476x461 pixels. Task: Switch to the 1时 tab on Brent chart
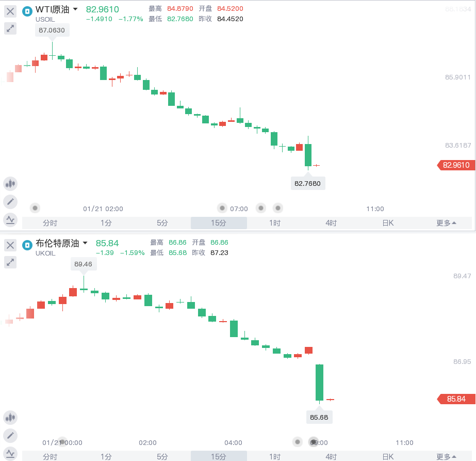[274, 457]
